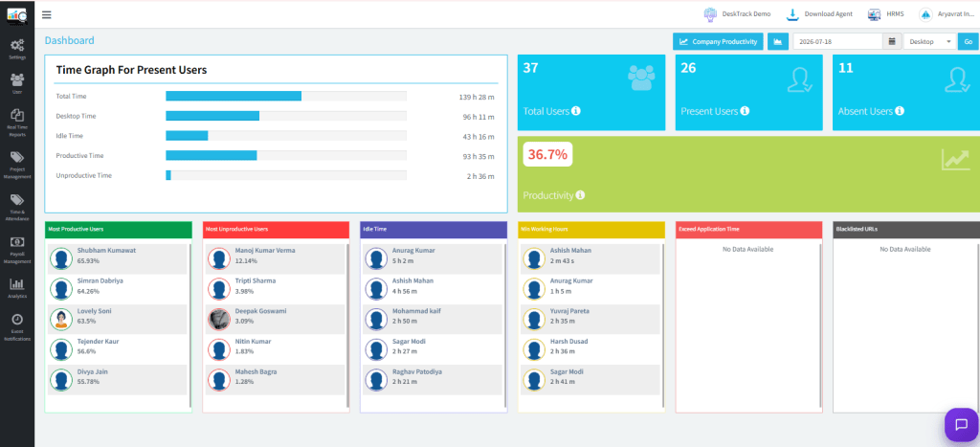This screenshot has height=447, width=980.
Task: Click Idle Time list scrollbar
Action: coord(505,326)
